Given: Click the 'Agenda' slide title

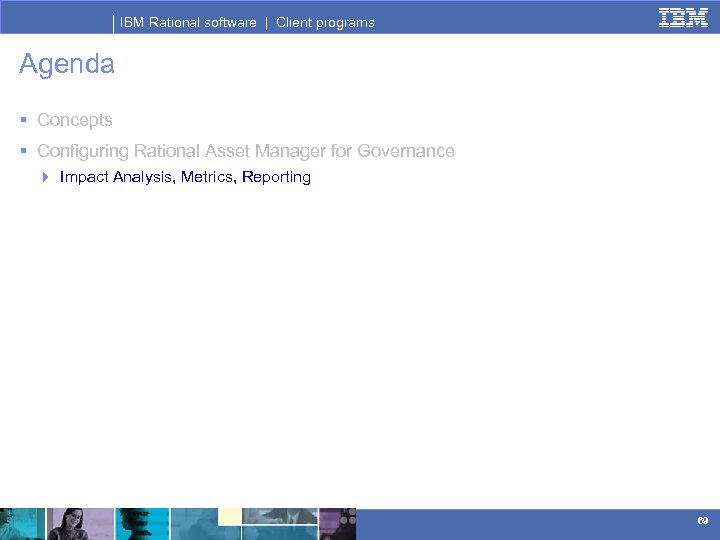Looking at the screenshot, I should [67, 64].
